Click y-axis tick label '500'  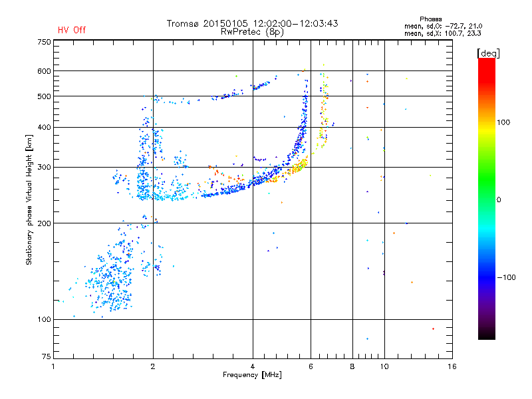point(44,96)
